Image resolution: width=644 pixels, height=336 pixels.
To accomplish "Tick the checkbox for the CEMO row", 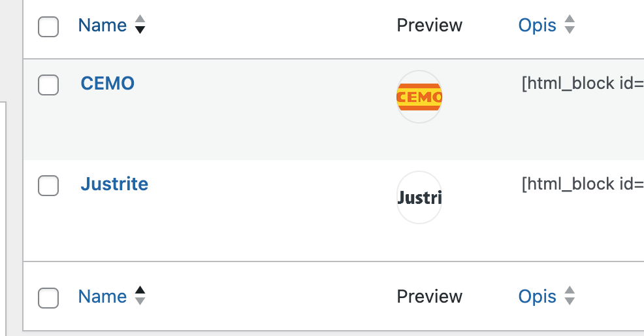I will 48,84.
